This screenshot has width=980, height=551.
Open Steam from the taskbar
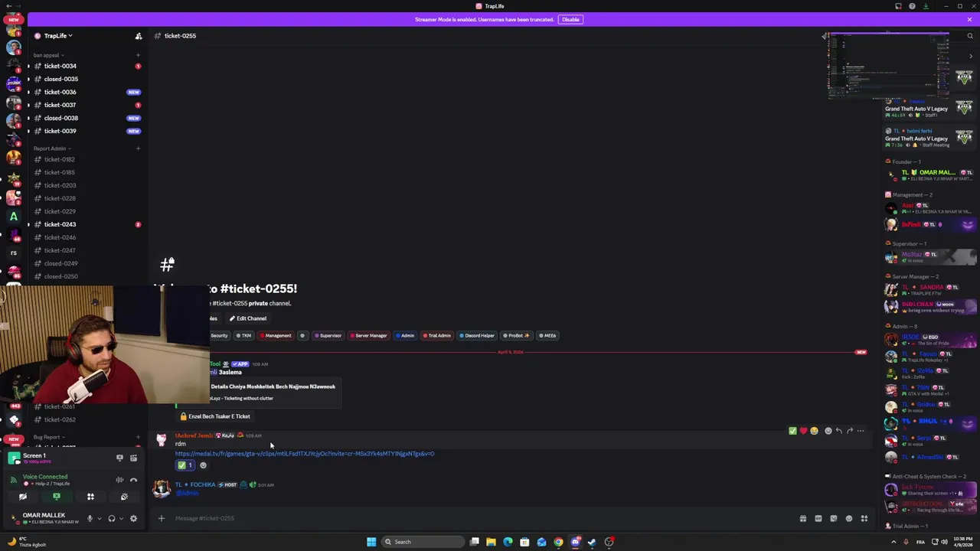pos(592,542)
